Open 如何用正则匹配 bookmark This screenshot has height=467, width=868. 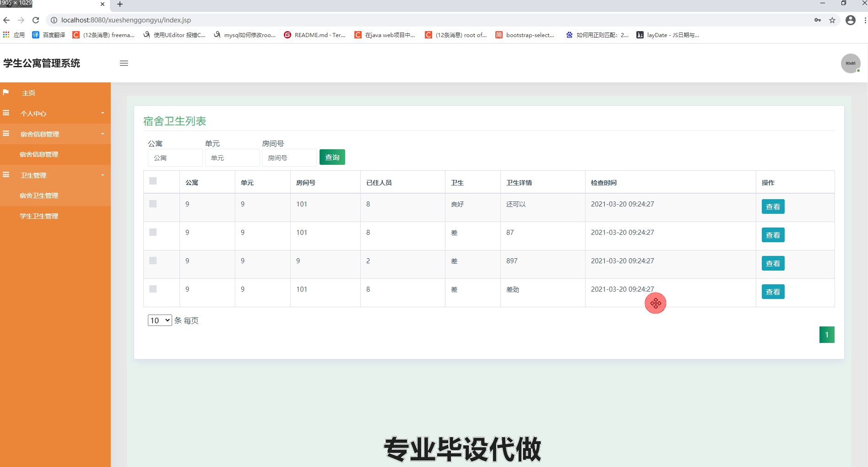pyautogui.click(x=597, y=35)
